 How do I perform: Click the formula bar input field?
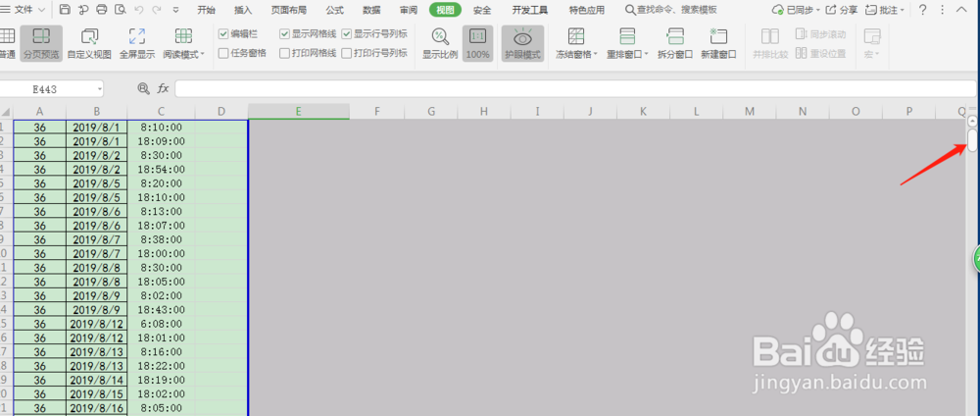575,89
